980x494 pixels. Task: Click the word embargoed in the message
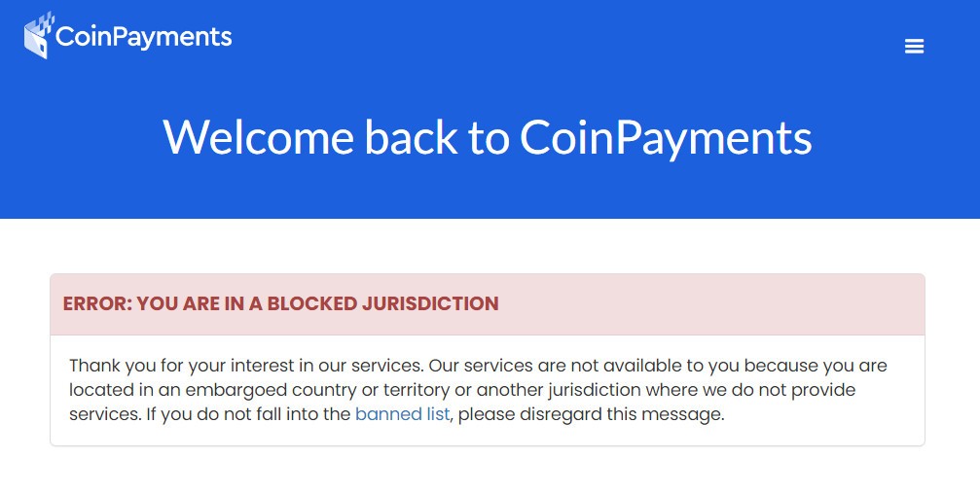[x=236, y=390]
